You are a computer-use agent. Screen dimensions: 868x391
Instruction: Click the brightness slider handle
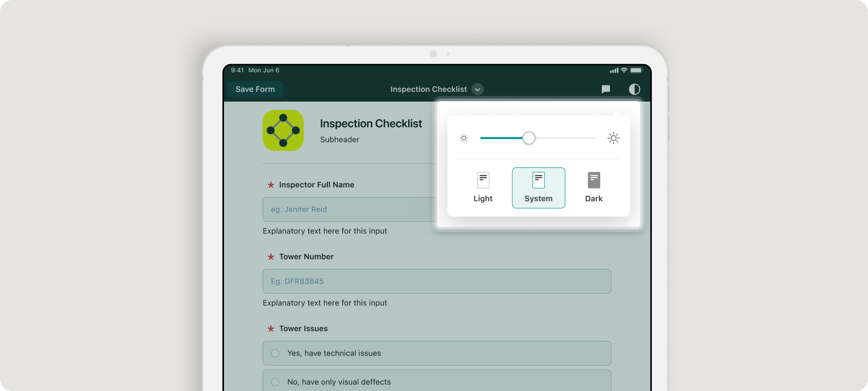[x=529, y=138]
